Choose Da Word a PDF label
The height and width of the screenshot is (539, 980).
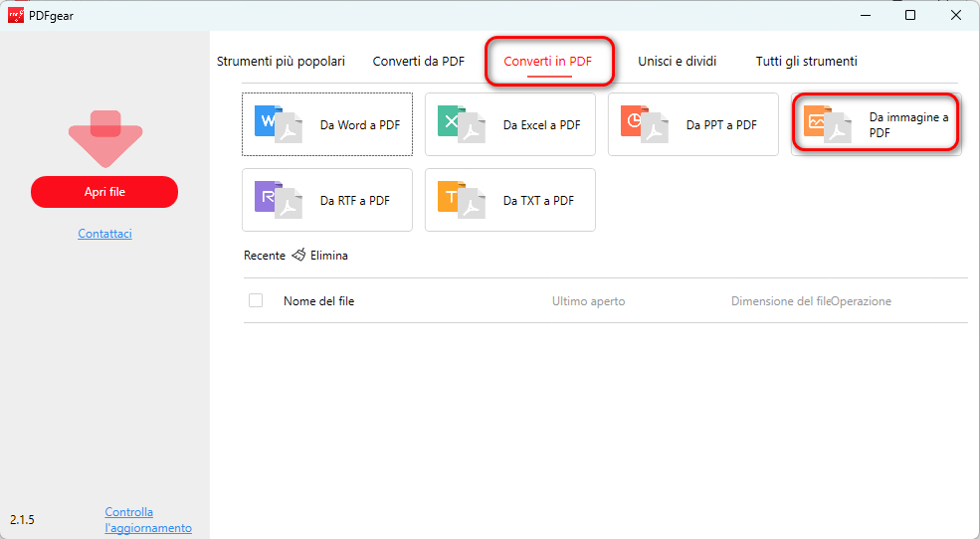pos(360,125)
